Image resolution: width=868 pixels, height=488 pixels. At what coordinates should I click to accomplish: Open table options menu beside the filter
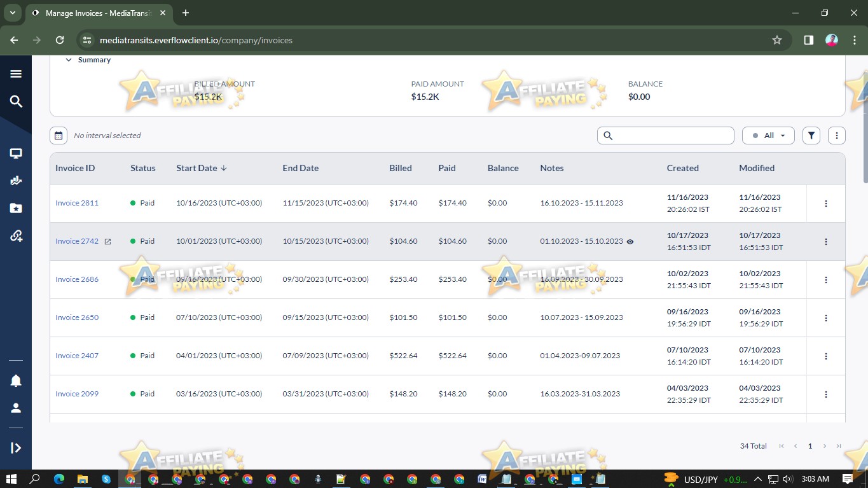[837, 135]
